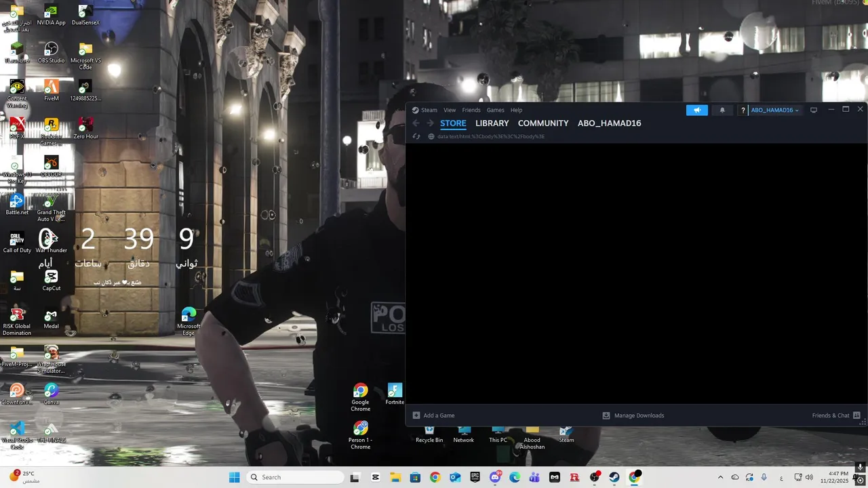The image size is (868, 488).
Task: Select RISK Global Domination icon
Action: [17, 322]
